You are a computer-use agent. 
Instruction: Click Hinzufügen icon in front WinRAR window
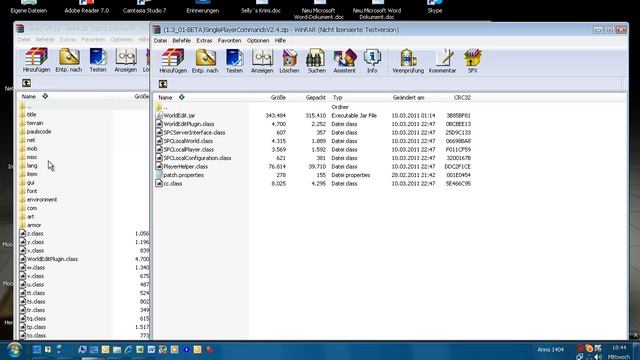(x=173, y=61)
